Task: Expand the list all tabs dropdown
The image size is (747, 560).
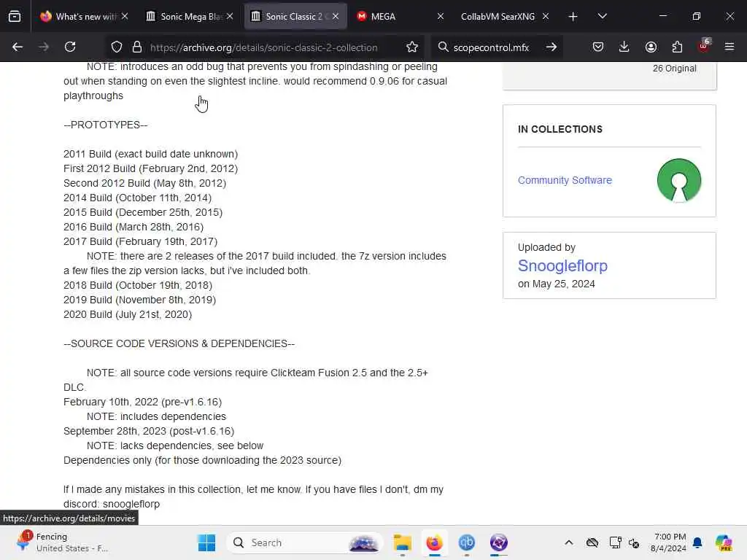Action: tap(602, 16)
